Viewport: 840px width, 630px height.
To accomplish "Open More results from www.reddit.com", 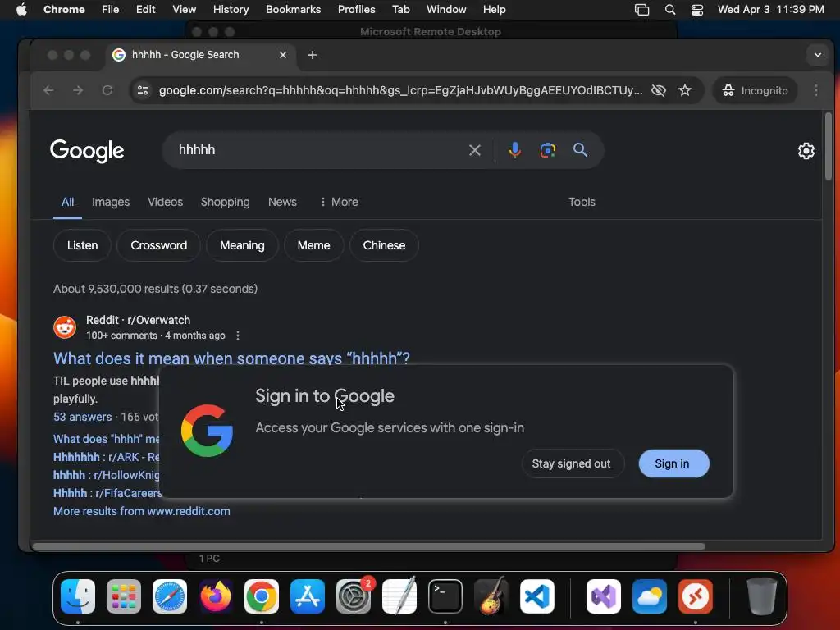I will coord(141,511).
